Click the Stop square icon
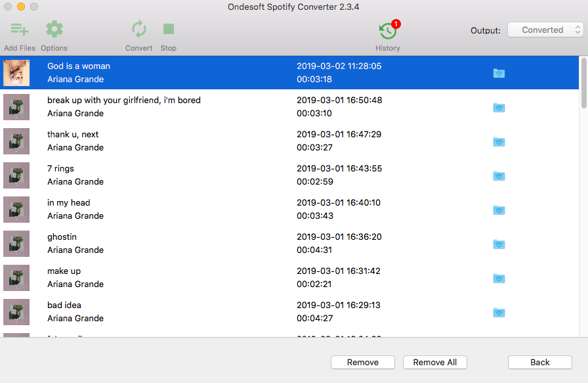588x383 pixels. pyautogui.click(x=169, y=29)
